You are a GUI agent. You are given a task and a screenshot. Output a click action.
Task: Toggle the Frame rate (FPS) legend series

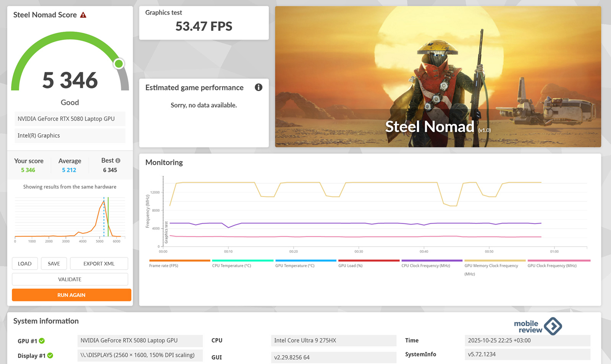(179, 264)
